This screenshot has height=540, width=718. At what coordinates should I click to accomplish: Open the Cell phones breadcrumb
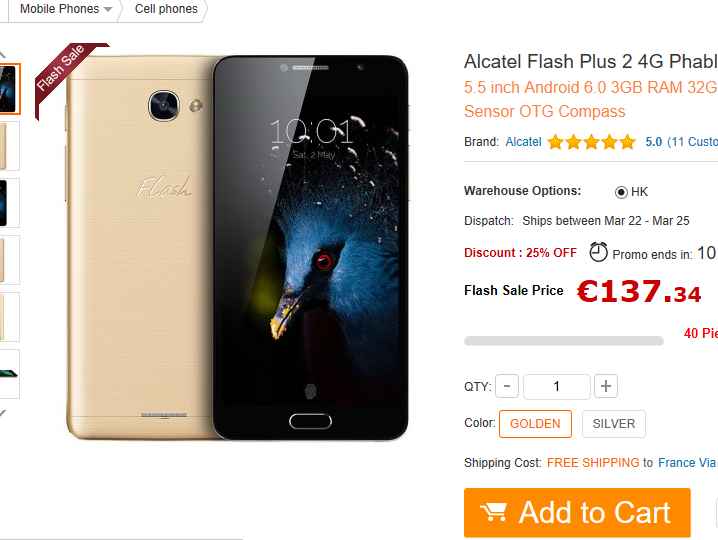(166, 9)
